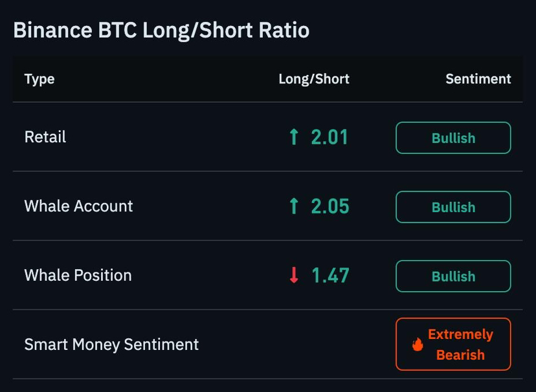Click the Binance BTC Long/Short Ratio title

tap(161, 30)
